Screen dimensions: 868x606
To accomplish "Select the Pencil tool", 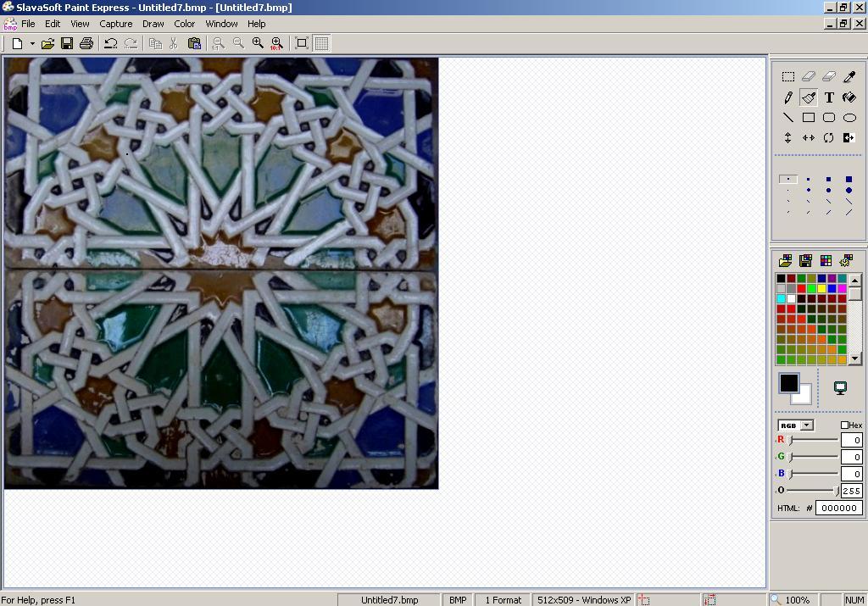I will [787, 97].
